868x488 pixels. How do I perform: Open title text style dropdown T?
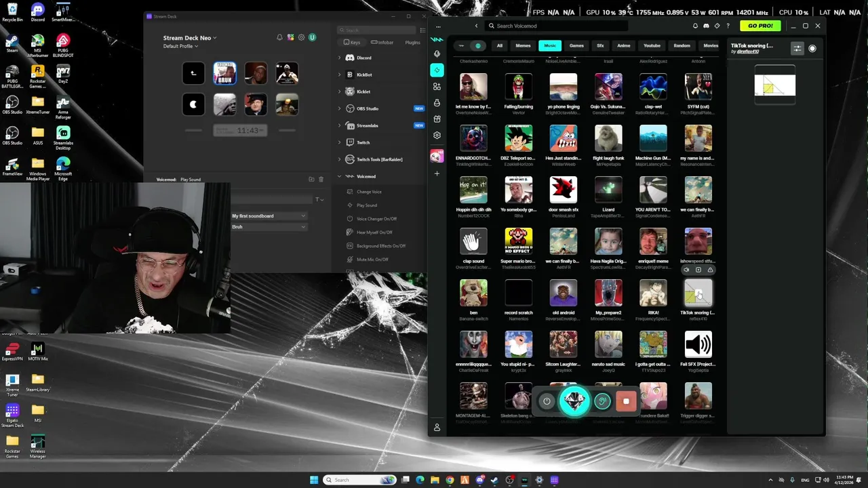coord(319,199)
